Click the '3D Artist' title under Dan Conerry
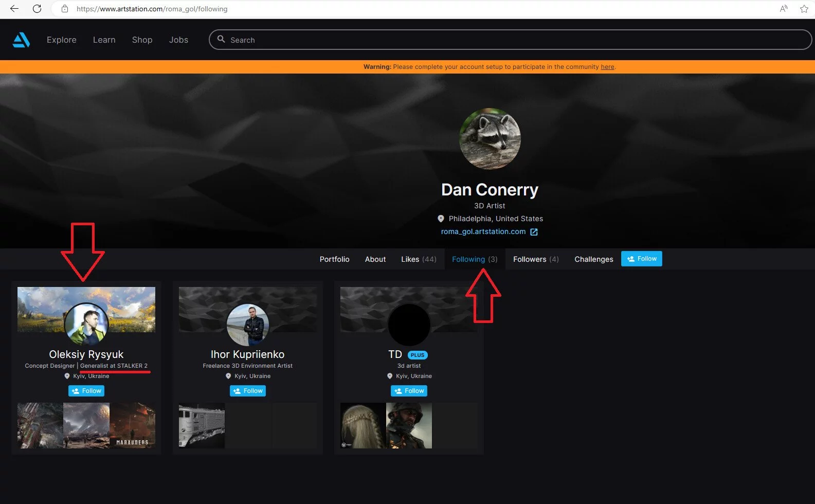 (490, 206)
